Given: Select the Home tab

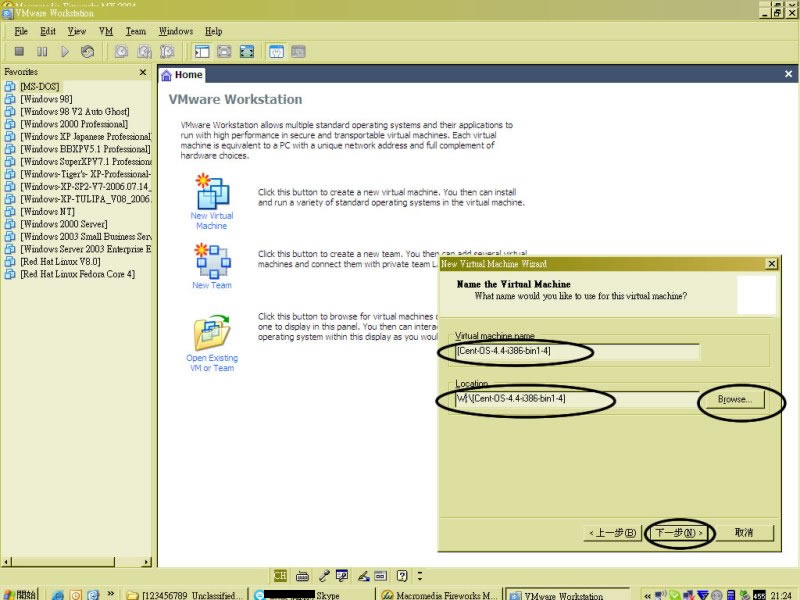Looking at the screenshot, I should coord(182,75).
